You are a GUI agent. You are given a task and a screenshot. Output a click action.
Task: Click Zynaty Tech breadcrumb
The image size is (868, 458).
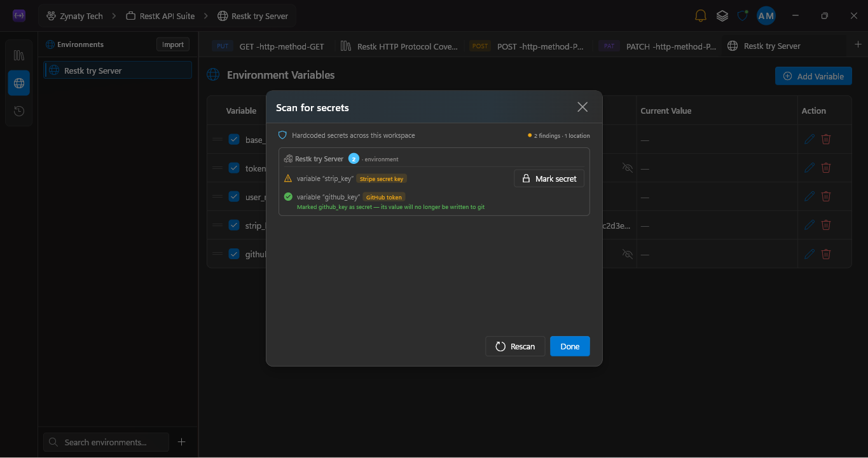(x=74, y=16)
